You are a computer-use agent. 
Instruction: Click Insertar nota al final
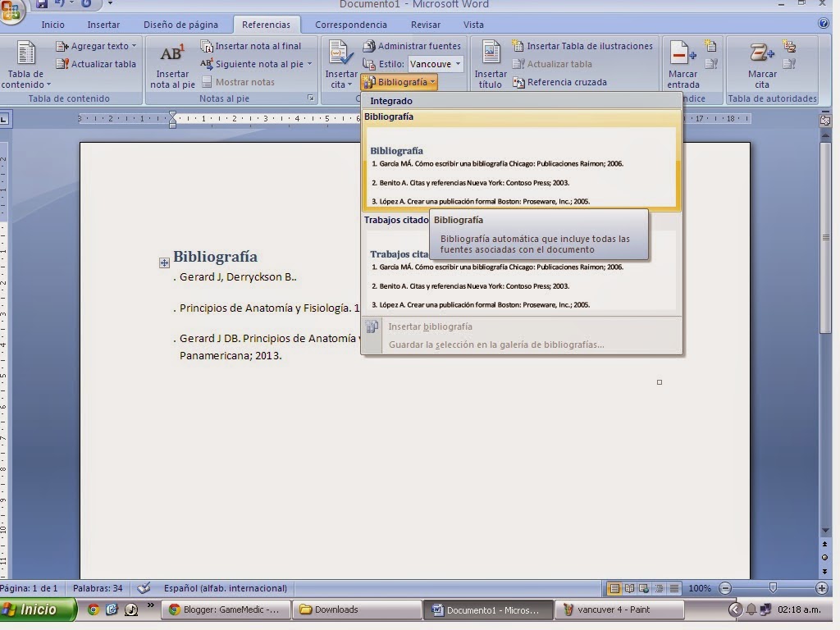[x=251, y=46]
